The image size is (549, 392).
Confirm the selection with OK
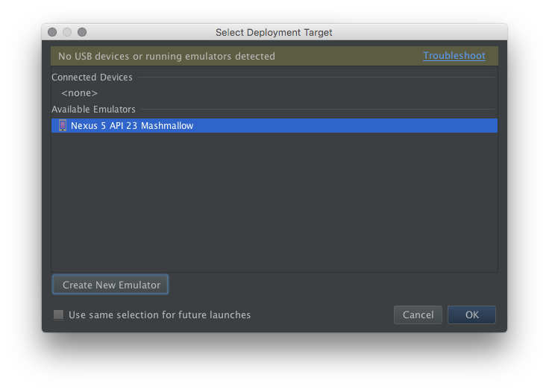[x=471, y=314]
